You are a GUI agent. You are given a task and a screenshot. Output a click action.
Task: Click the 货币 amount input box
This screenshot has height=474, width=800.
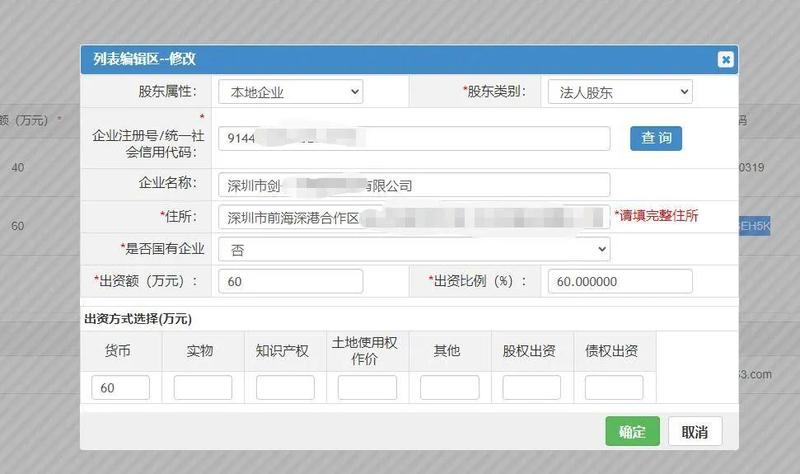pyautogui.click(x=120, y=387)
